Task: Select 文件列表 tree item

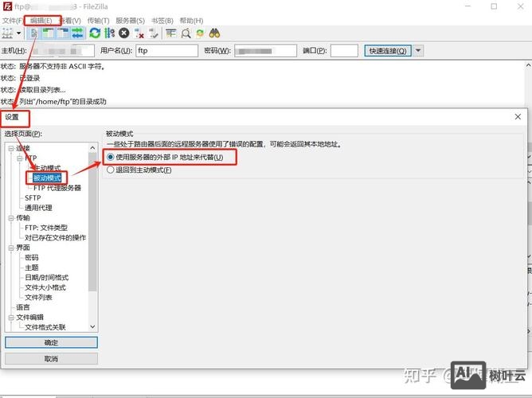Action: (38, 298)
